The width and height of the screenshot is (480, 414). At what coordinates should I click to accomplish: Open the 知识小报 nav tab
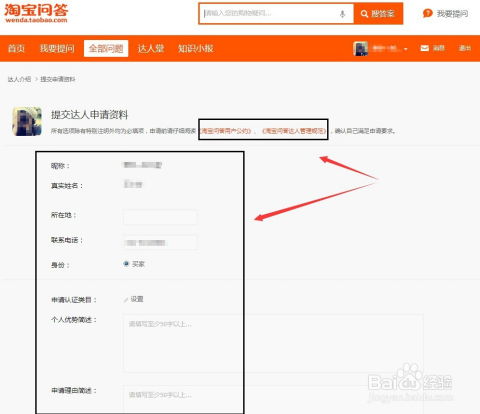(196, 49)
